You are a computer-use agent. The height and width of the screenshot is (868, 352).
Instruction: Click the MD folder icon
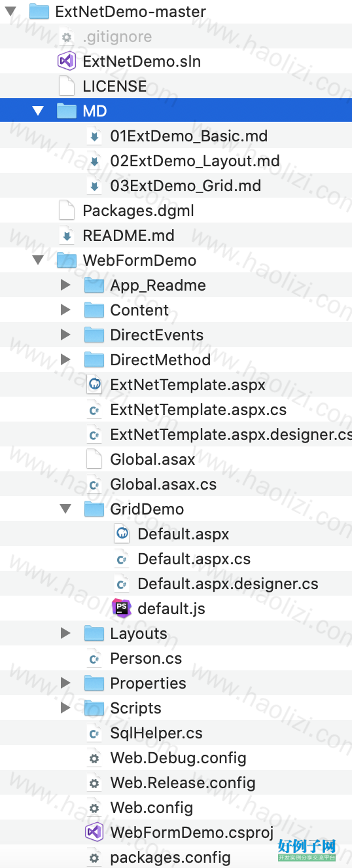coord(67,111)
